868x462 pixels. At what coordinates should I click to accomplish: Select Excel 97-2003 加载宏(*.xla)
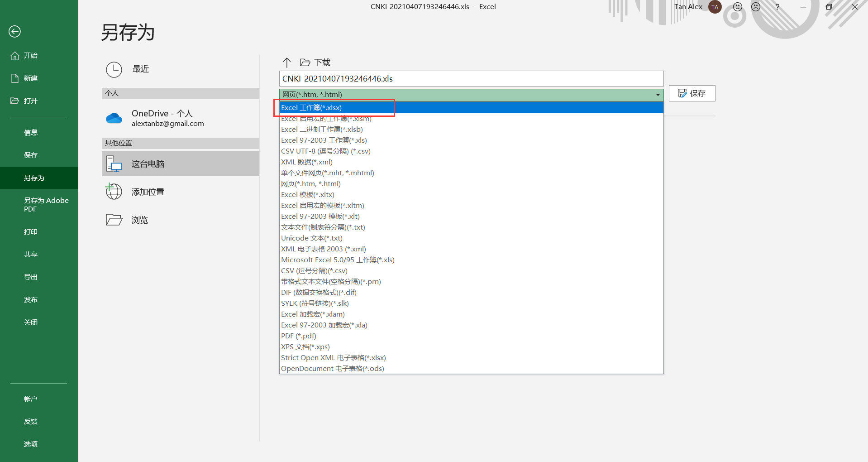(471, 325)
